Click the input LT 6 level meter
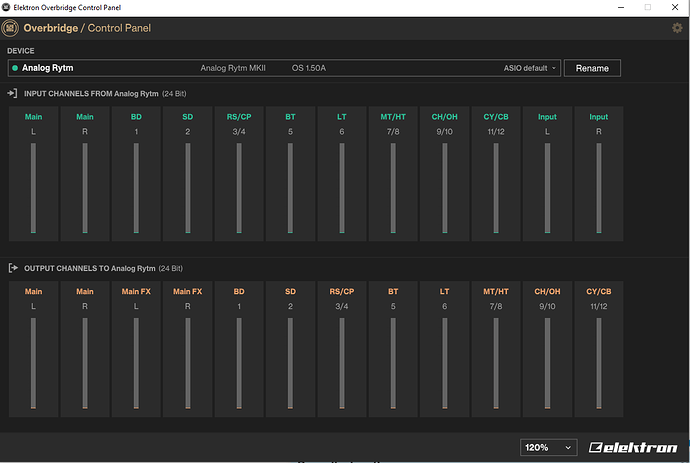 (342, 188)
